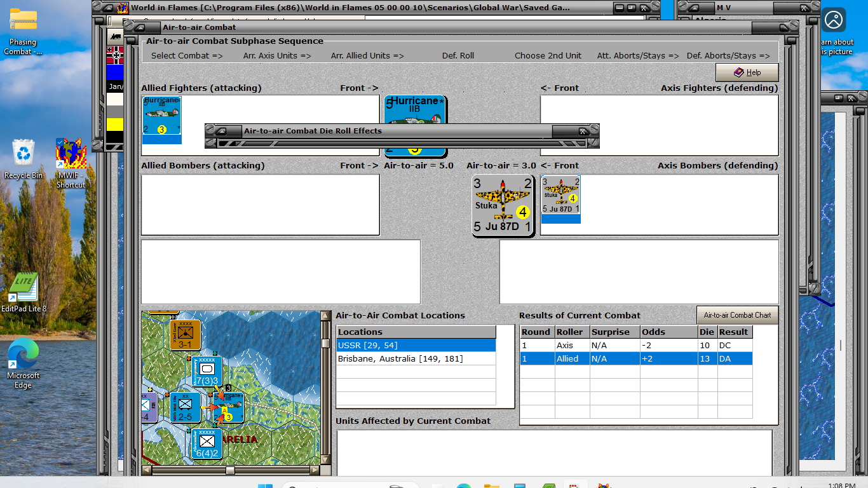The height and width of the screenshot is (488, 868).
Task: Open Microsoft Edge desktop shortcut
Action: pyautogui.click(x=24, y=363)
